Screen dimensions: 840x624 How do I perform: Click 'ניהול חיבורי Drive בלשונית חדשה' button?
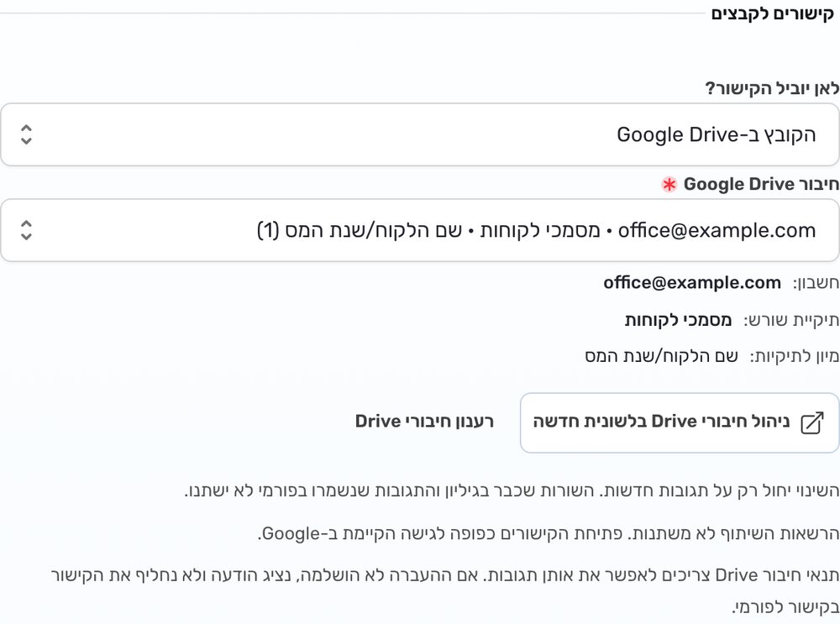[680, 422]
